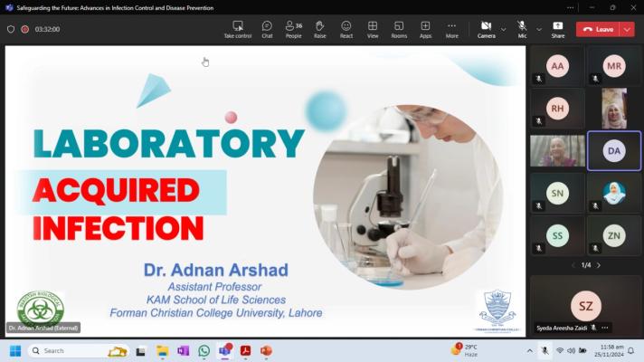Toggle the taskbar microphone mute icon
Screen dimensions: 644x362
(x=545, y=350)
